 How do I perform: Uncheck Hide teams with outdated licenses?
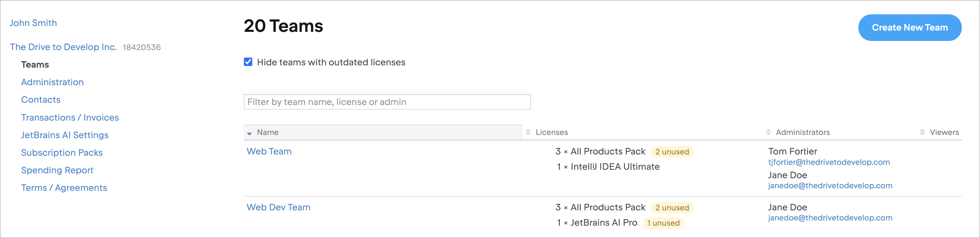[x=248, y=62]
